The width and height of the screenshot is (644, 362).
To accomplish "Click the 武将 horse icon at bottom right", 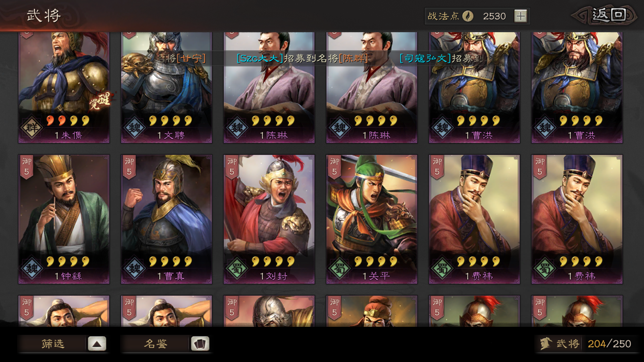I will tap(546, 344).
